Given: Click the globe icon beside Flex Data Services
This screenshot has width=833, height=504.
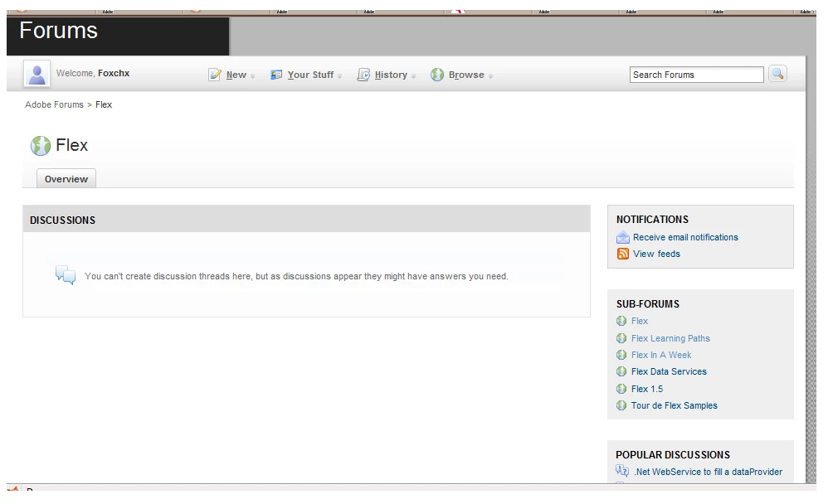Looking at the screenshot, I should click(x=621, y=371).
